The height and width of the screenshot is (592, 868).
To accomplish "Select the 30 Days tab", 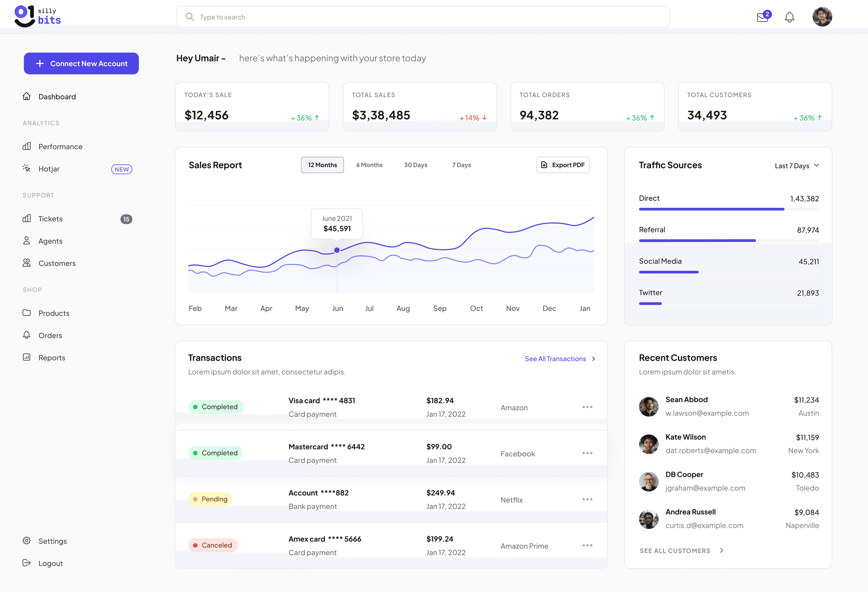I will pyautogui.click(x=415, y=165).
